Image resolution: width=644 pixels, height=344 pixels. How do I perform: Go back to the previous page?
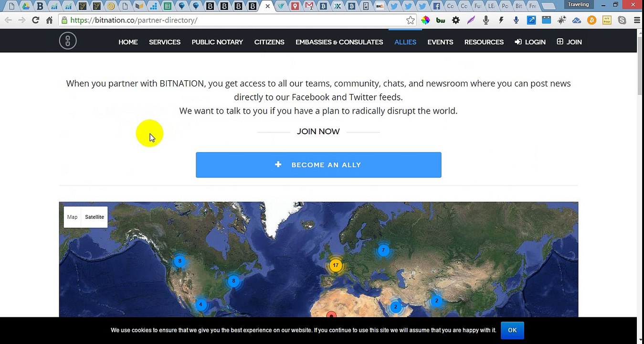[8, 20]
